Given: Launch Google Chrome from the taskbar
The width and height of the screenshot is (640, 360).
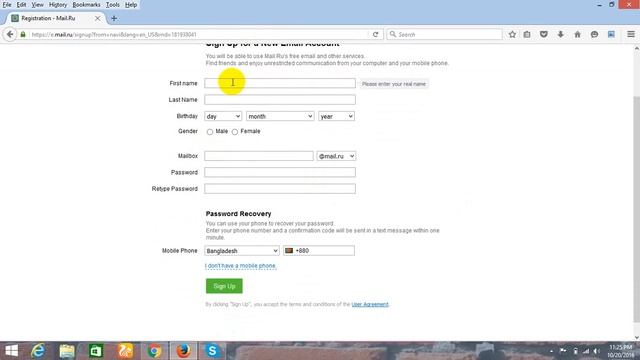Looking at the screenshot, I should (x=154, y=351).
